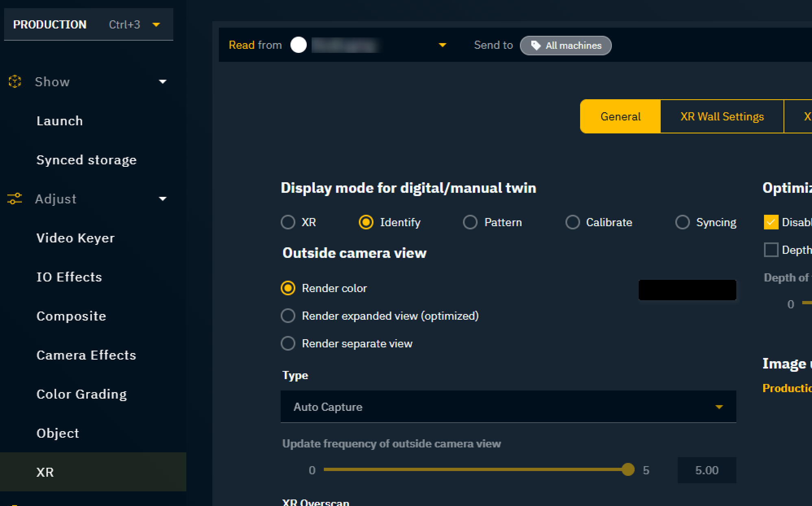Click the Show section cube icon
Image resolution: width=812 pixels, height=506 pixels.
pyautogui.click(x=15, y=81)
